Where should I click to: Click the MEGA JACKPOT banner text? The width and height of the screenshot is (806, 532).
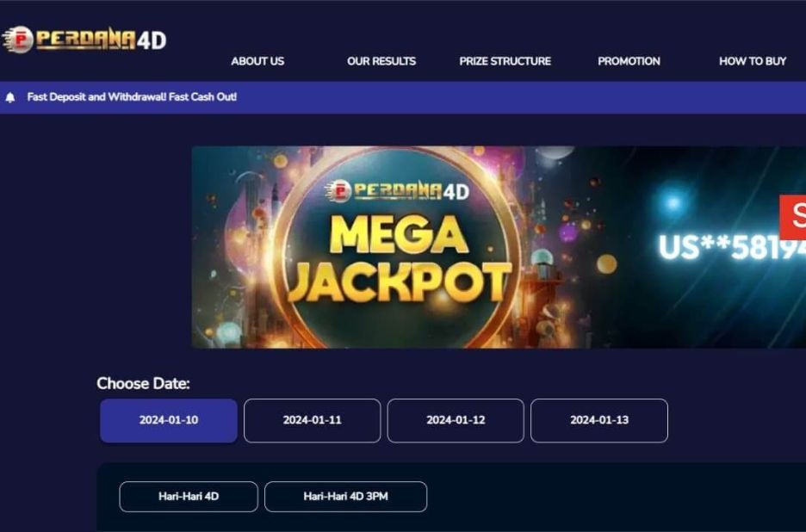click(x=400, y=258)
